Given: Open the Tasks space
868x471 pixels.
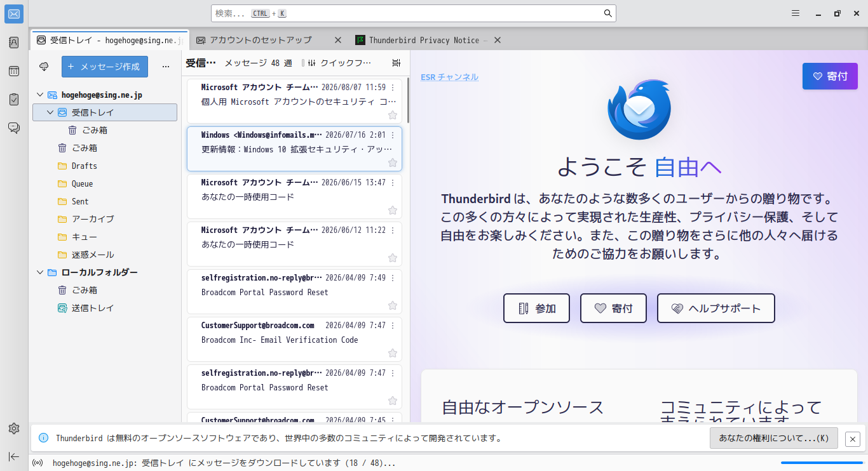Looking at the screenshot, I should coord(14,99).
